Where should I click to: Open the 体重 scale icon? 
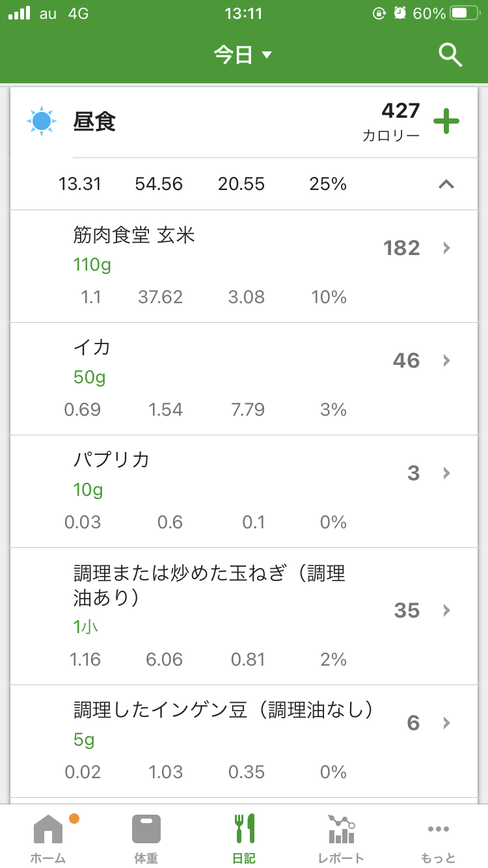(x=146, y=828)
